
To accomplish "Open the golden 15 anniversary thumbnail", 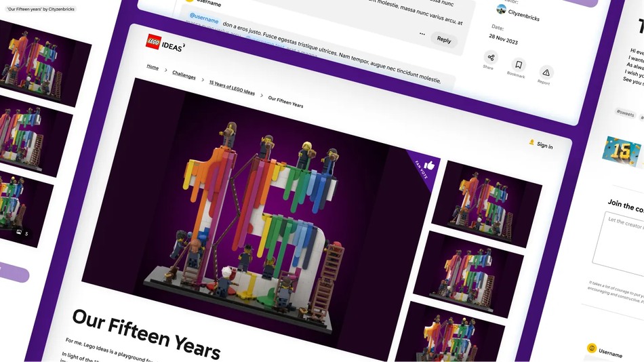I will coord(622,152).
